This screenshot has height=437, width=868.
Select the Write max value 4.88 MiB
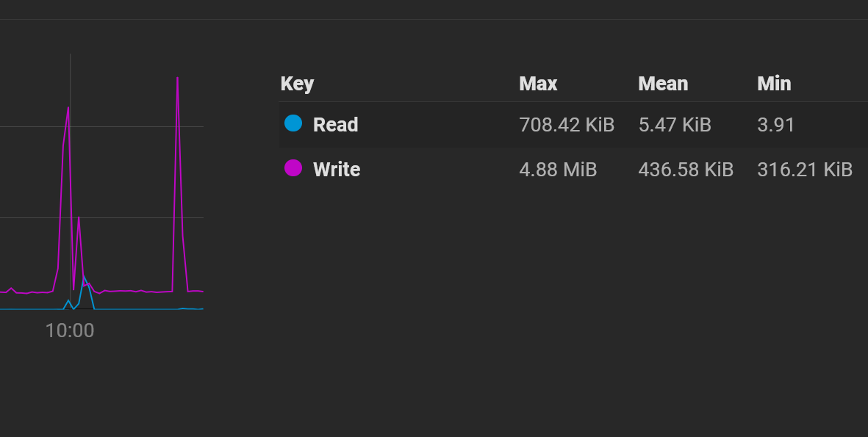tap(558, 169)
